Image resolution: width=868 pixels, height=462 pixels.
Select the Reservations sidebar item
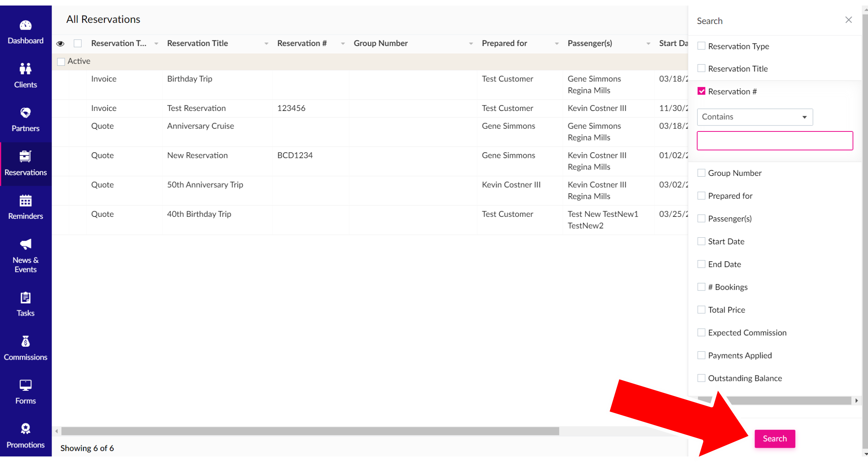[26, 164]
